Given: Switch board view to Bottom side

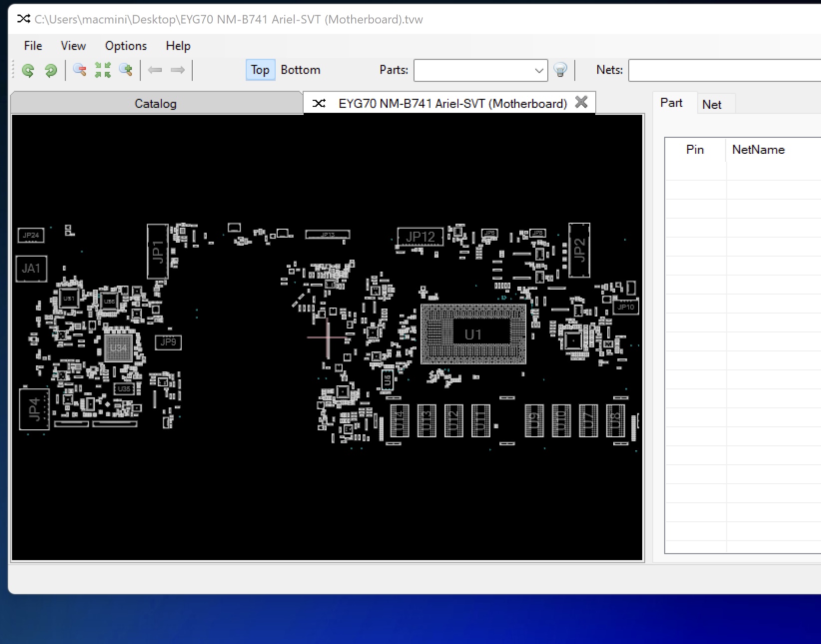Looking at the screenshot, I should pyautogui.click(x=300, y=70).
